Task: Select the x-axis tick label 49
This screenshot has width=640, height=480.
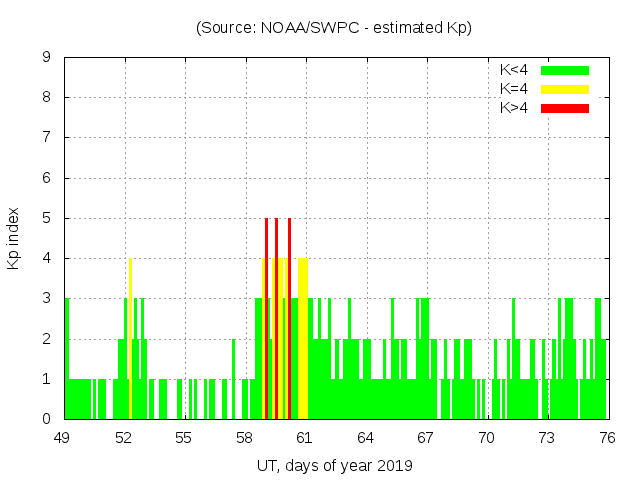Action: [63, 438]
